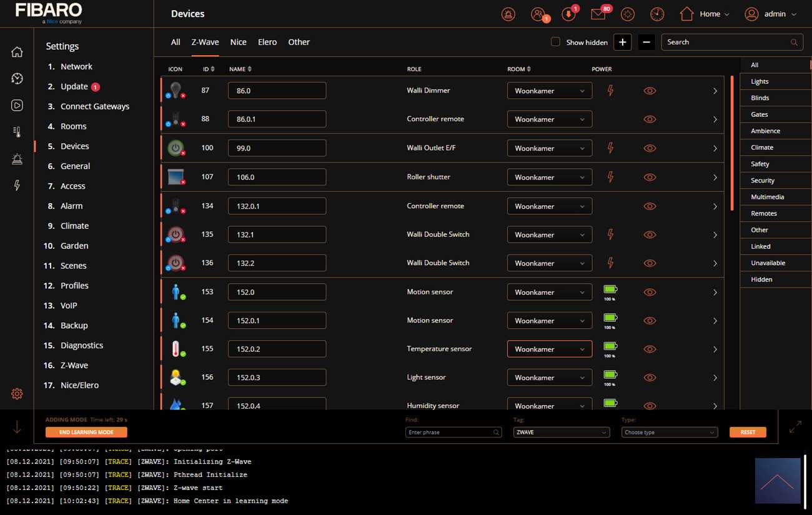Click the magnifier icon in Search box
Image resolution: width=812 pixels, height=515 pixels.
coord(794,42)
